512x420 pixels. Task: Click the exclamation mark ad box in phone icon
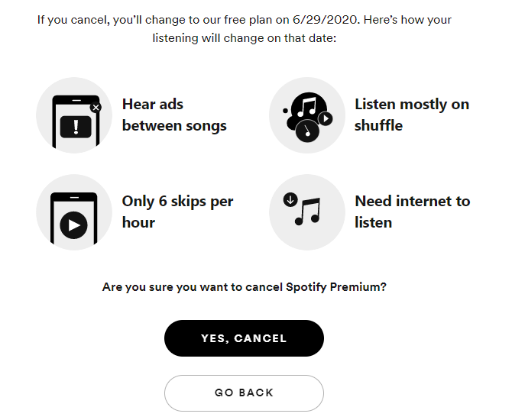point(76,127)
